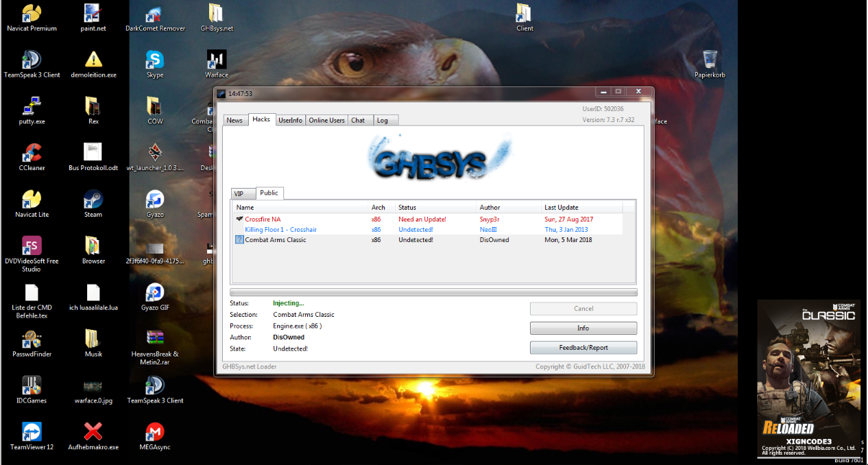Image resolution: width=868 pixels, height=465 pixels.
Task: Click the Combat Arms Classic splash image
Action: (808, 379)
